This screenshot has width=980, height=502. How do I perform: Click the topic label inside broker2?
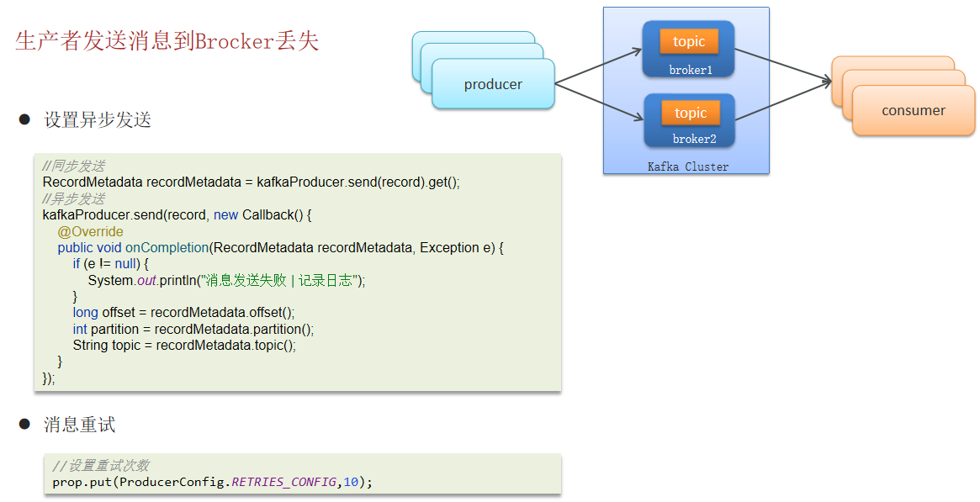(x=690, y=113)
